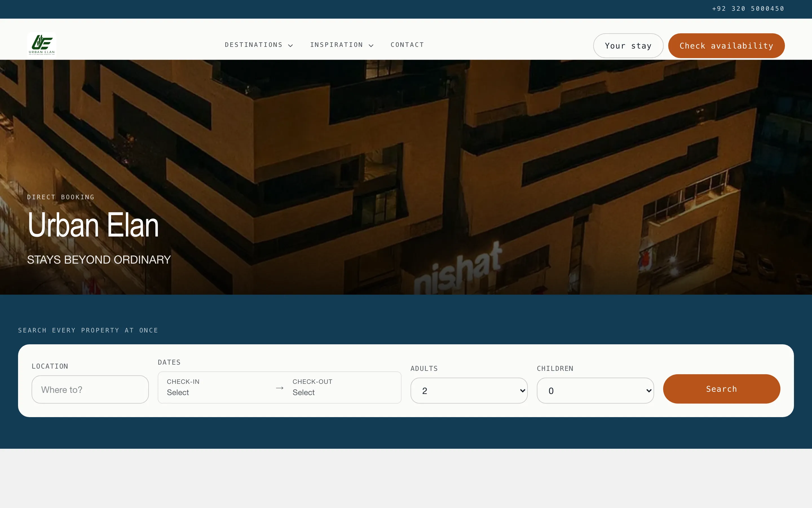Open the Inspiration menu
Viewport: 812px width, 508px height.
click(342, 45)
